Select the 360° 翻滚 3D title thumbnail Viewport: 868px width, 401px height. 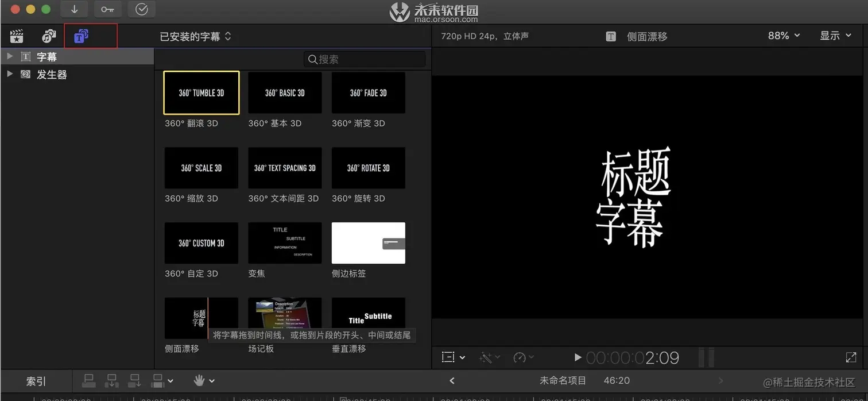pos(201,92)
